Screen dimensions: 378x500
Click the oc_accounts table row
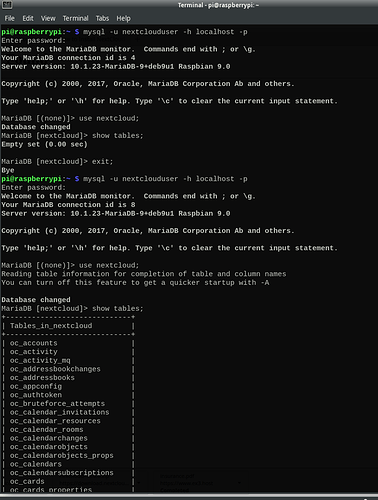coord(68,343)
